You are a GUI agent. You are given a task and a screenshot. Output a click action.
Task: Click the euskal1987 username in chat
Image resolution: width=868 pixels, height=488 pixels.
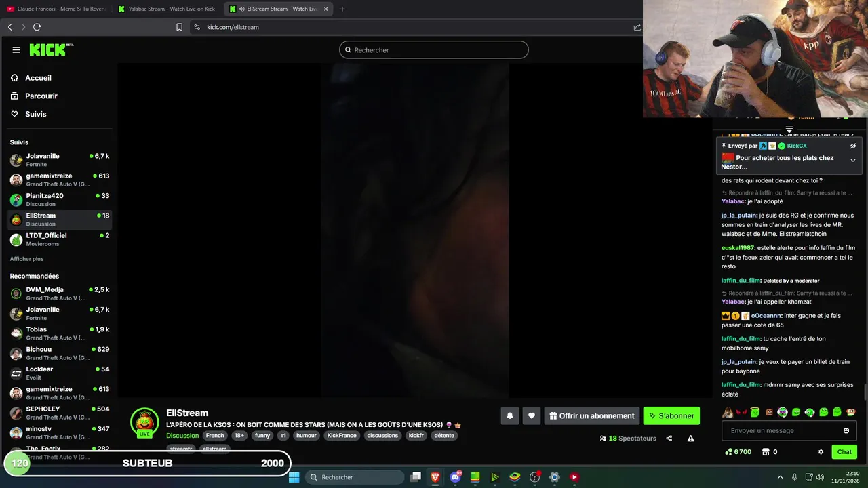[738, 248]
